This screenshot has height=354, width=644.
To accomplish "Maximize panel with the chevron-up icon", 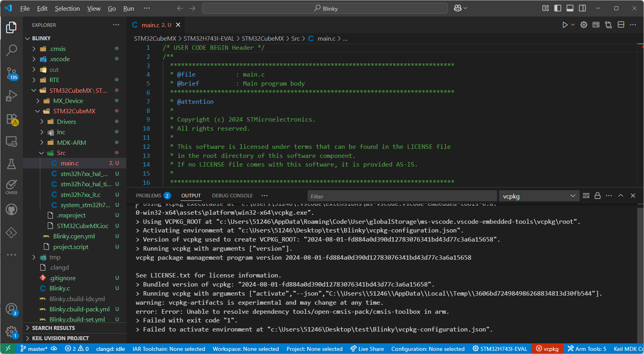I will (621, 196).
